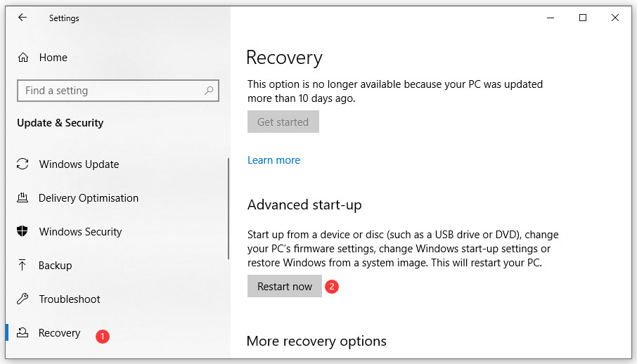
Task: Open Windows Security section
Action: tap(80, 232)
